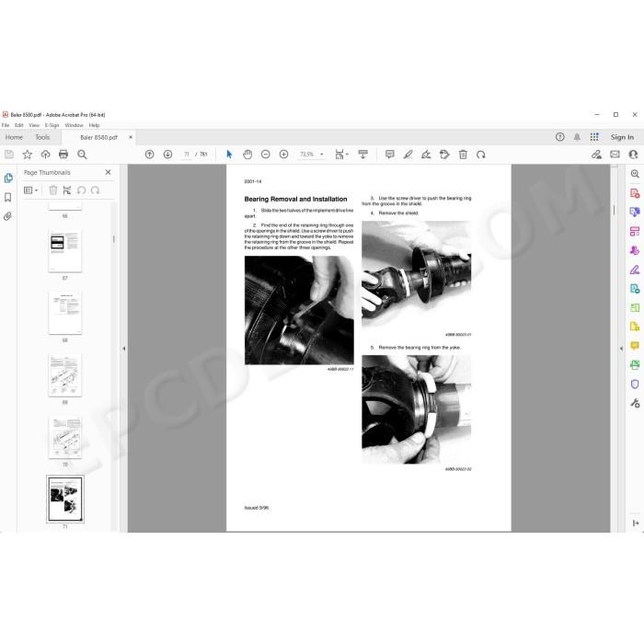Delete selected thumbnail page in panel
The image size is (644, 644).
(53, 190)
